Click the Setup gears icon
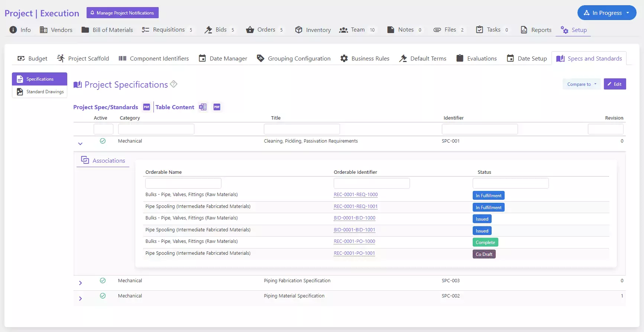This screenshot has height=332, width=644. click(x=564, y=30)
